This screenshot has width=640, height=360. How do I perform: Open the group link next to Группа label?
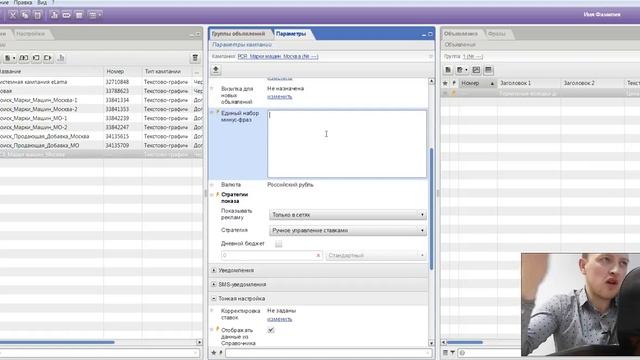coord(473,56)
